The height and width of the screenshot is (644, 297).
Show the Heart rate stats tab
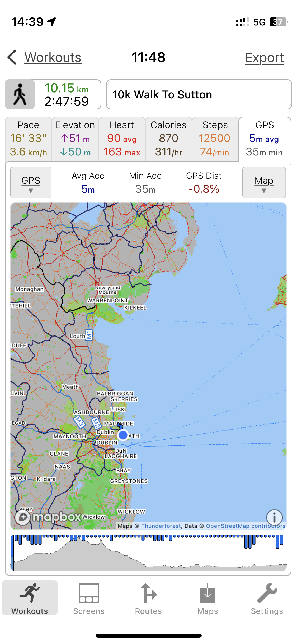[x=122, y=139]
